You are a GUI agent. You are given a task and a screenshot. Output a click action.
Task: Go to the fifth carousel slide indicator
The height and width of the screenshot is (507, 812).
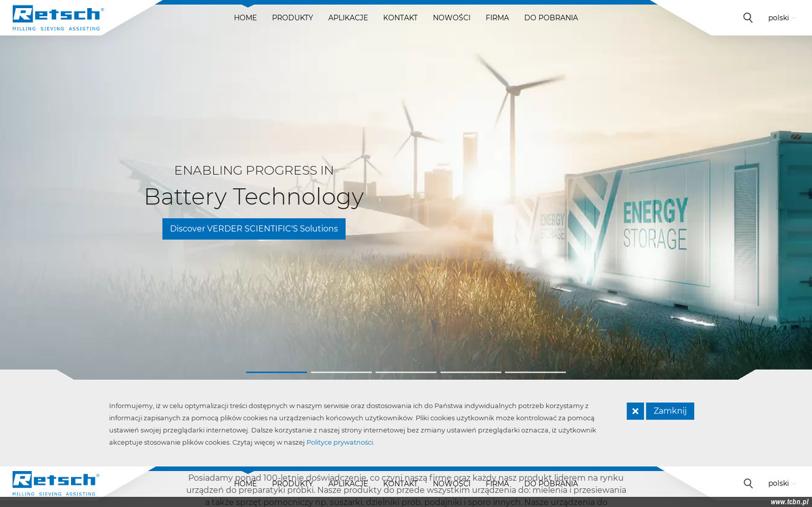point(535,372)
